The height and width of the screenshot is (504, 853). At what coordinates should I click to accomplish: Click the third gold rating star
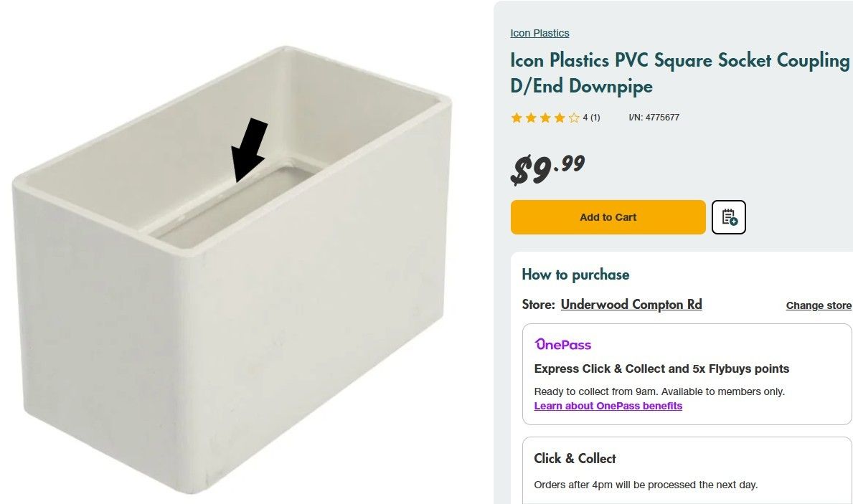[x=545, y=118]
